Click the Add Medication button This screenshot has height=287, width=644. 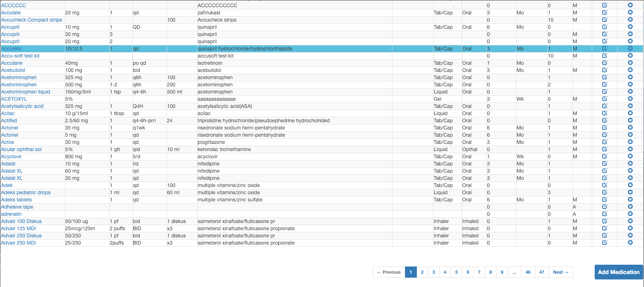coord(619,272)
